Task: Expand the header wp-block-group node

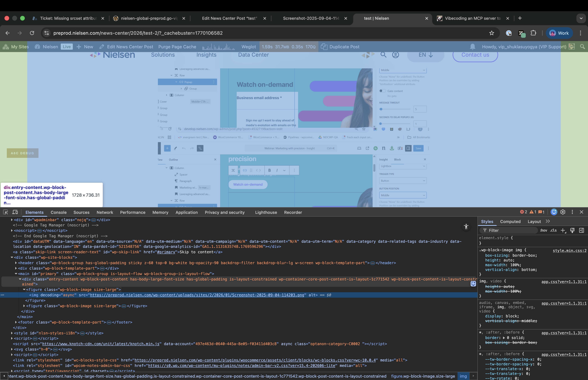Action: (x=16, y=263)
